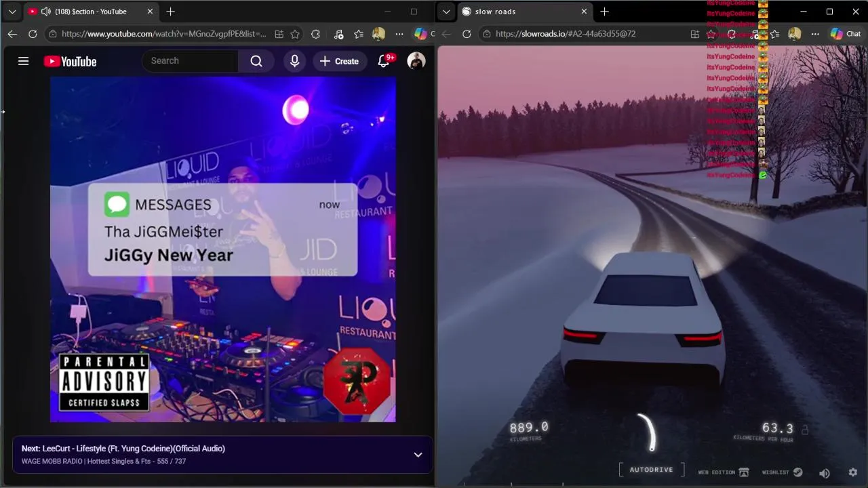Open media control icon in YouTube window
Image resolution: width=868 pixels, height=488 pixels.
click(339, 34)
